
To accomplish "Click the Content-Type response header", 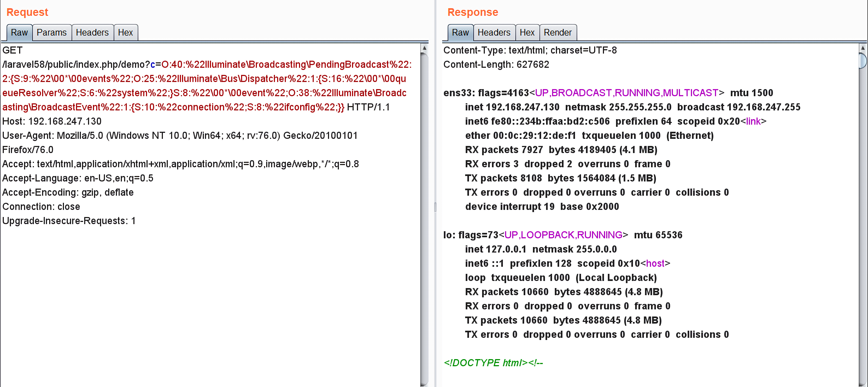I will pos(530,50).
